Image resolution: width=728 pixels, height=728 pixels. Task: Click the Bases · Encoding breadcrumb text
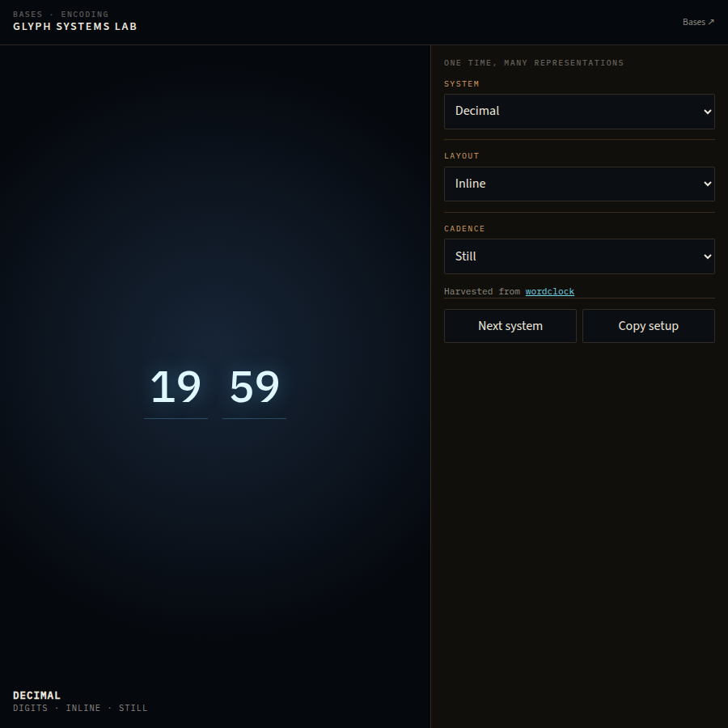(61, 15)
